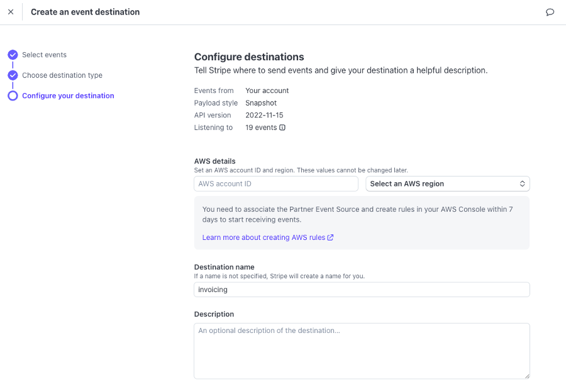Click the Destination name input field
This screenshot has width=566, height=392.
[362, 290]
